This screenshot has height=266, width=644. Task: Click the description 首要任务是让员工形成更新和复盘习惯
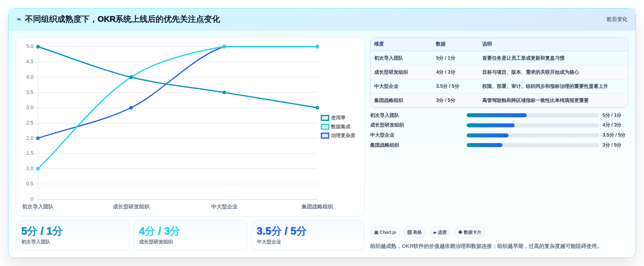[523, 58]
